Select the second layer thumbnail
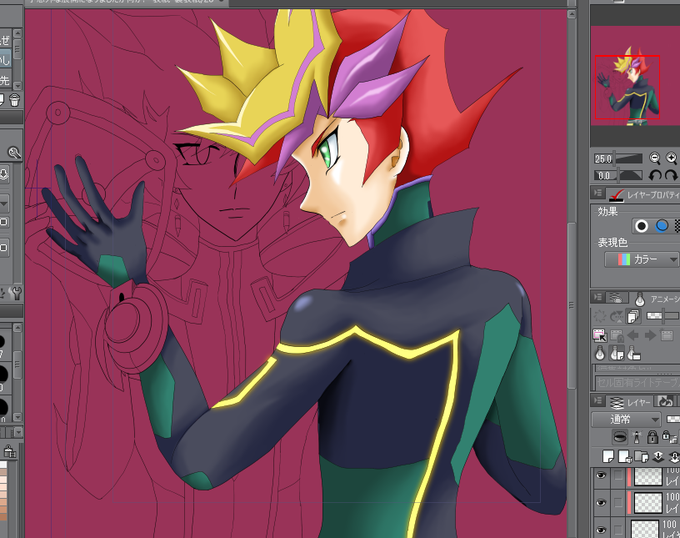This screenshot has height=538, width=680. (648, 503)
